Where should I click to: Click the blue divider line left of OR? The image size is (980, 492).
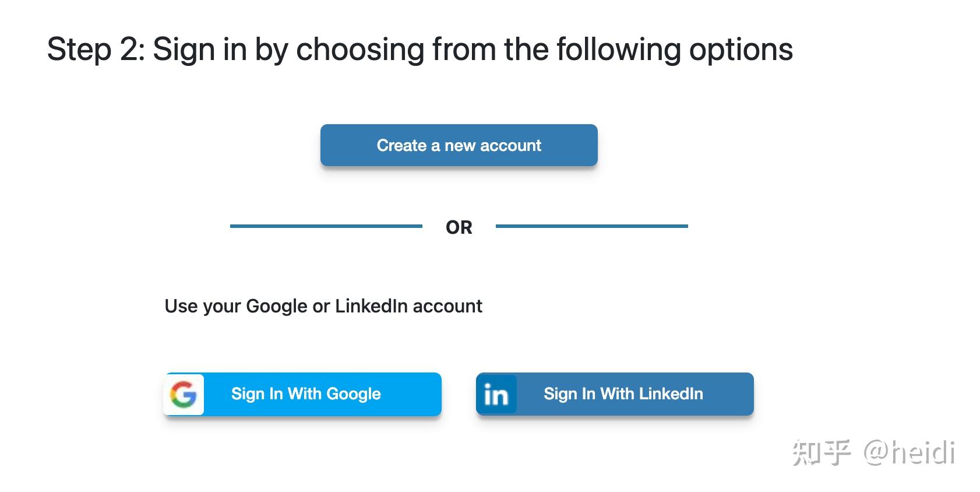pyautogui.click(x=326, y=226)
